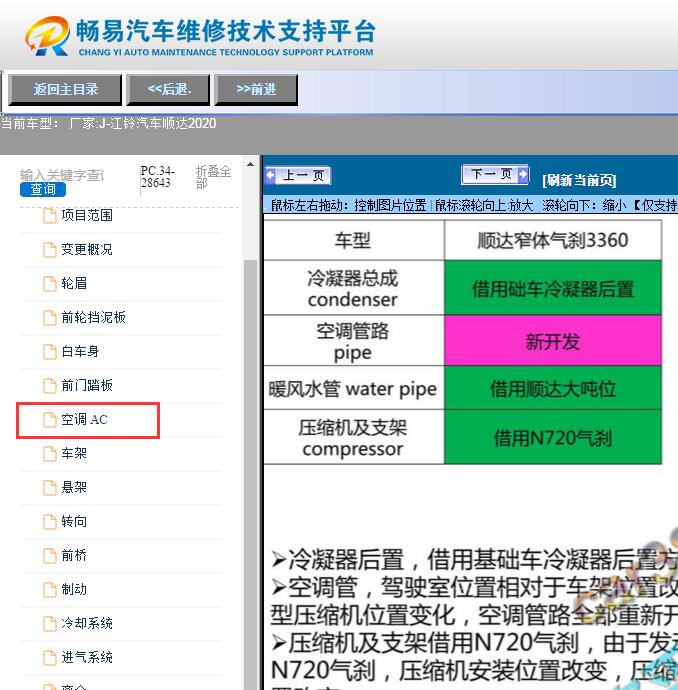678x690 pixels.
Task: Open the 制动 tree item
Action: click(74, 589)
